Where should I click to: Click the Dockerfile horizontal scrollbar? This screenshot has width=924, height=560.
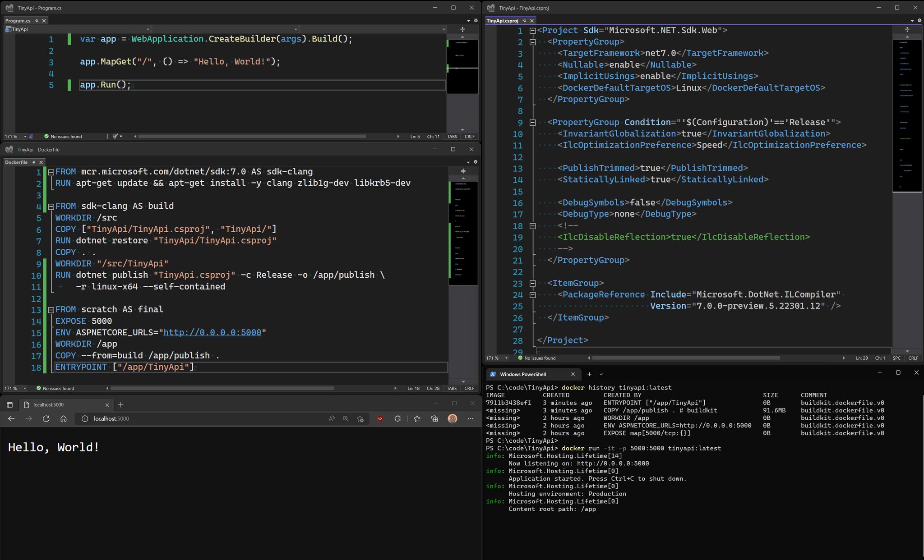pyautogui.click(x=222, y=388)
